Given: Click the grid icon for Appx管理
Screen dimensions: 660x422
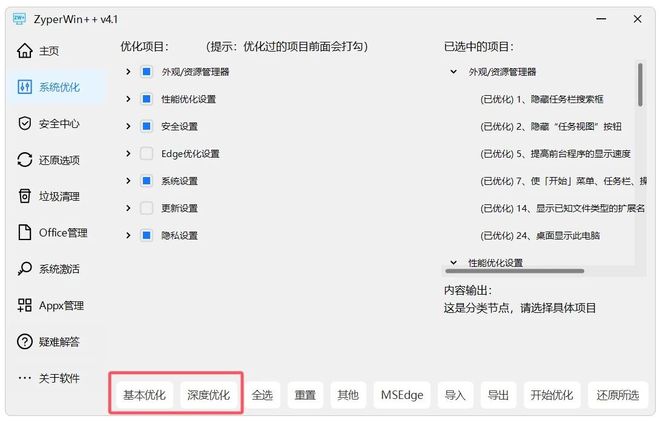Looking at the screenshot, I should click(24, 305).
